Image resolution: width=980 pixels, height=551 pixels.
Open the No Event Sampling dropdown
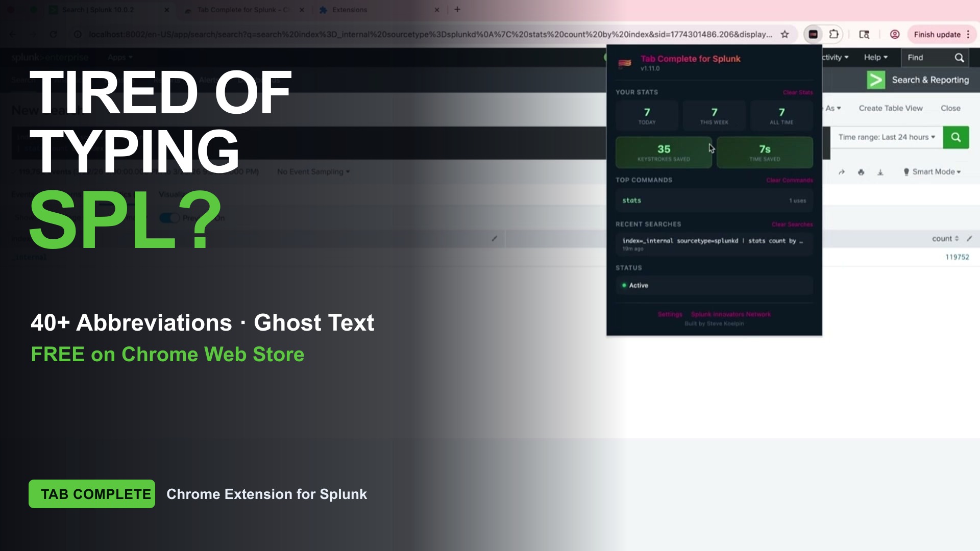(313, 172)
